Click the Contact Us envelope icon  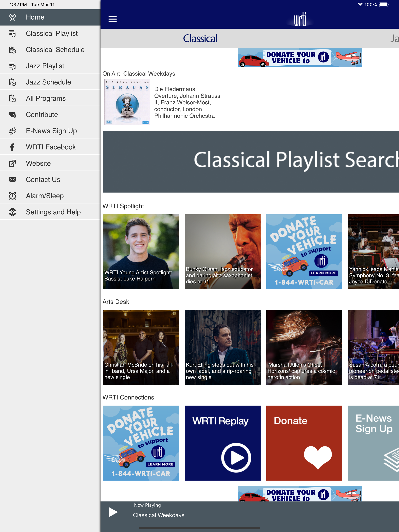[13, 180]
